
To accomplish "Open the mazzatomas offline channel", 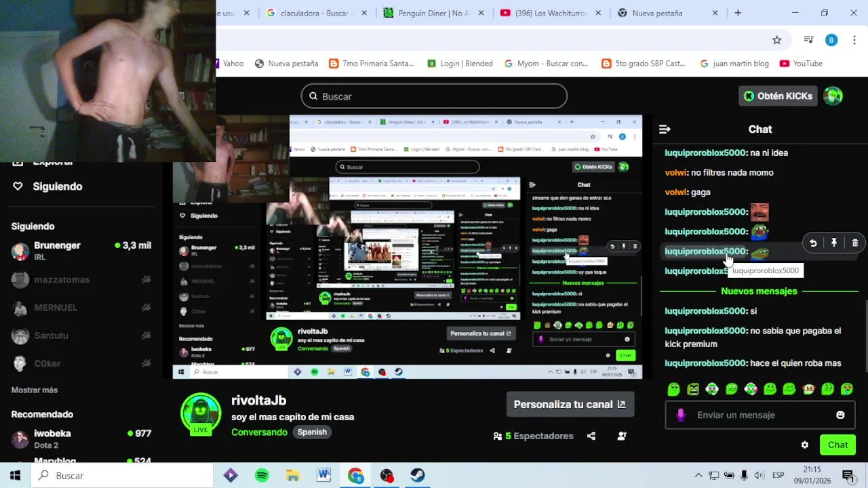I will tap(81, 279).
